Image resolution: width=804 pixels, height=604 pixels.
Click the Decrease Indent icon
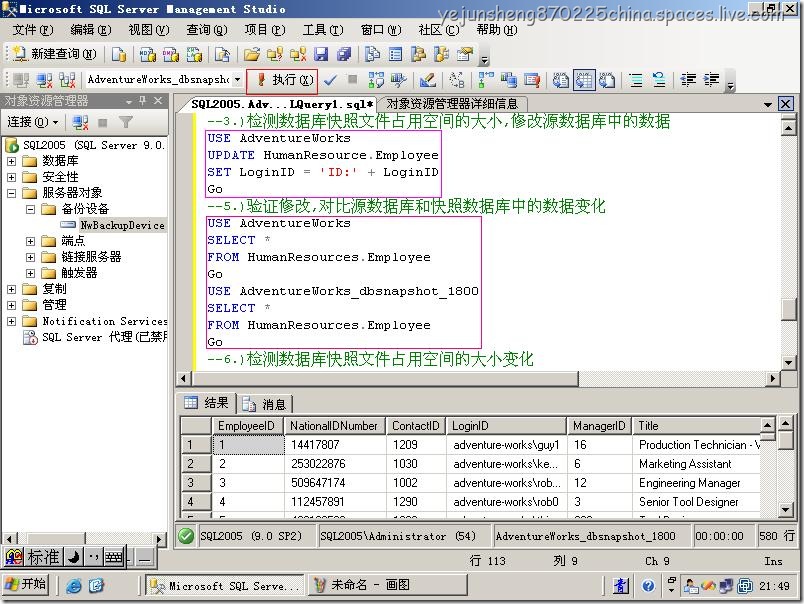(688, 80)
